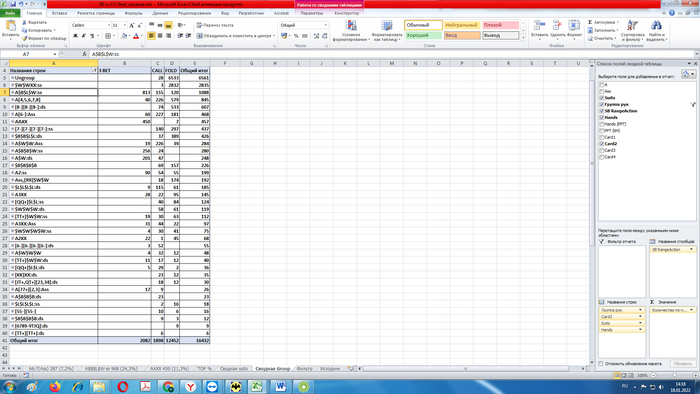Open Firefox from the taskbar

click(55, 386)
